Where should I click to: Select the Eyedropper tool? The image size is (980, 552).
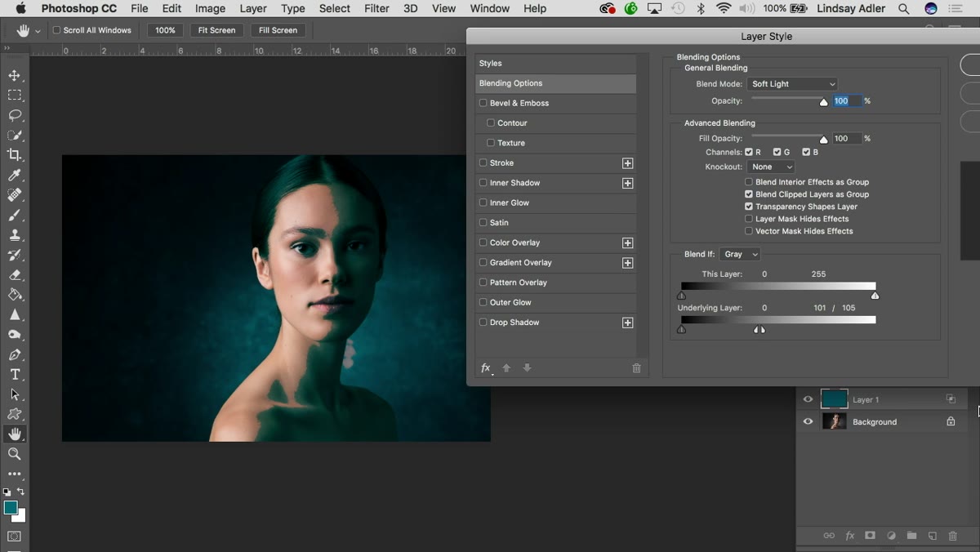pos(15,176)
